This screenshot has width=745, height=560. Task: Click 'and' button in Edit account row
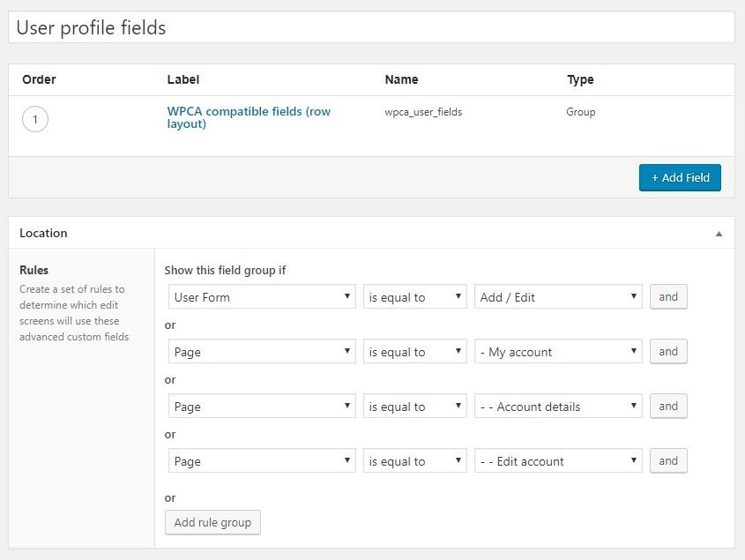coord(668,460)
